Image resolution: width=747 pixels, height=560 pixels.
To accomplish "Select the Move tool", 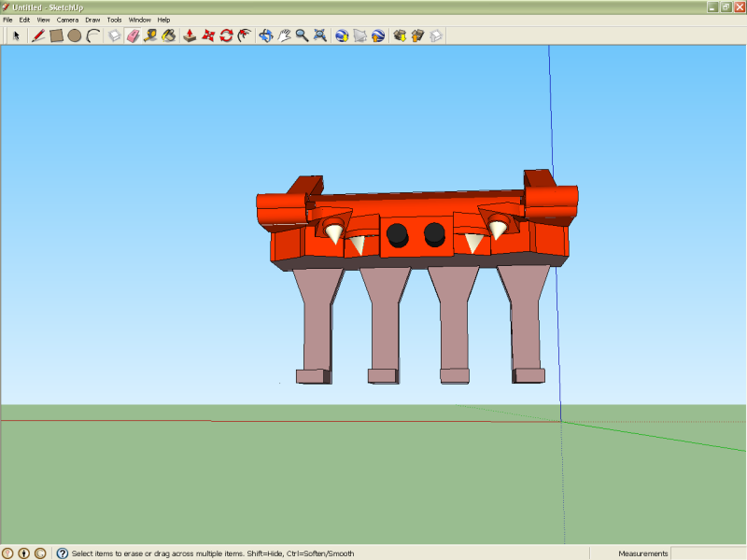I will (x=208, y=35).
